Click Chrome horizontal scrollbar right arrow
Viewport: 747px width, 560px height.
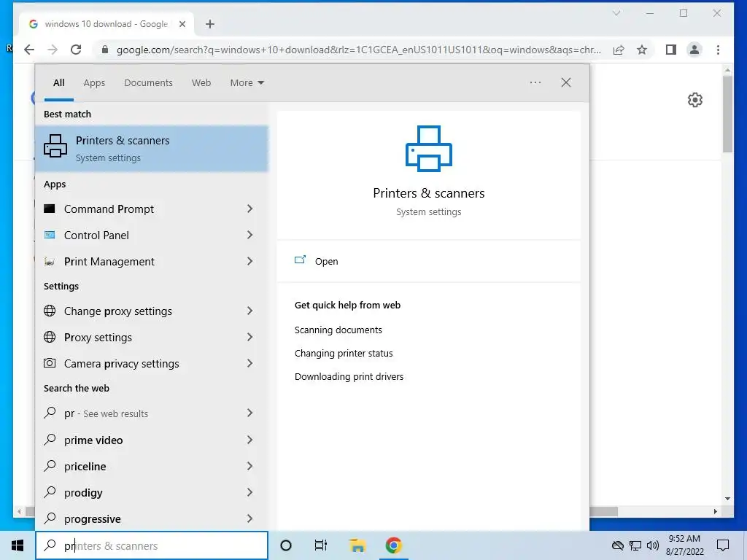(x=716, y=511)
